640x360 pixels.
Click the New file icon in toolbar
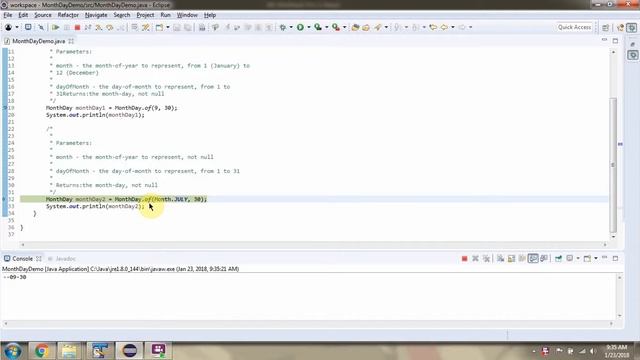pos(160,27)
